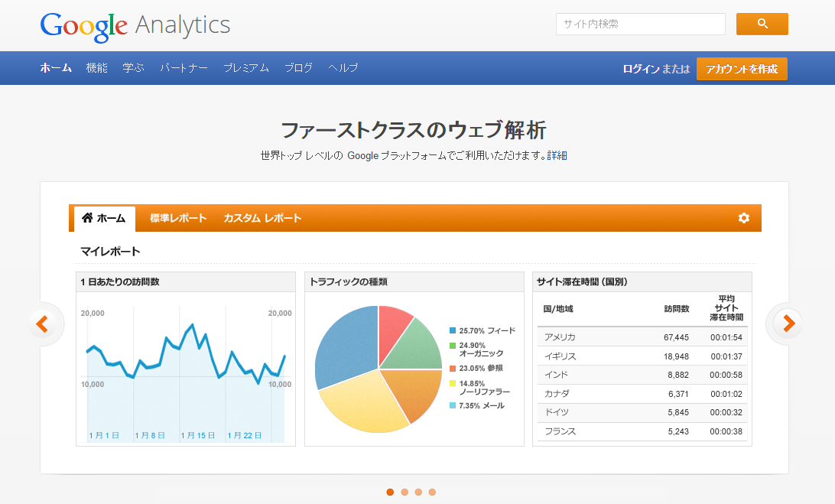Image resolution: width=835 pixels, height=504 pixels.
Task: Open the カスタム レポート tab
Action: (x=261, y=218)
